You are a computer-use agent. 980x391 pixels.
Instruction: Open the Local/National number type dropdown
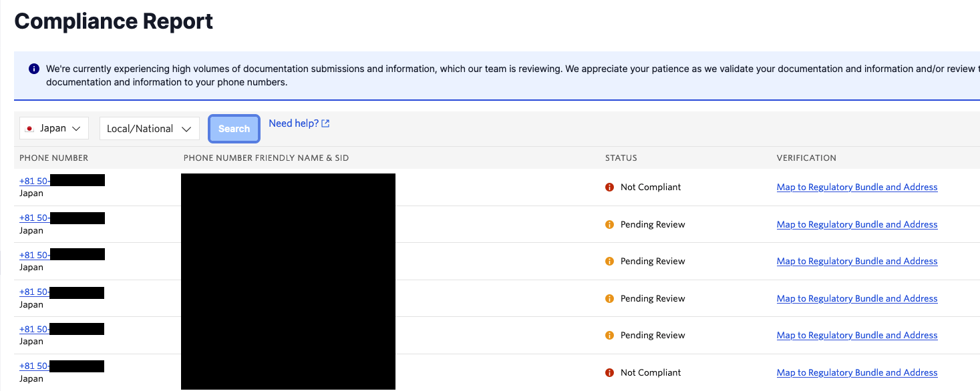150,129
